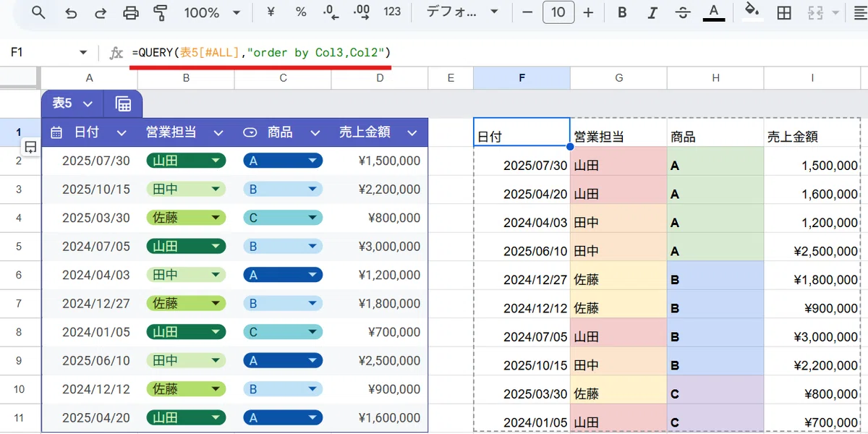Open the font family dropdown
Image resolution: width=868 pixels, height=434 pixels.
pos(463,12)
